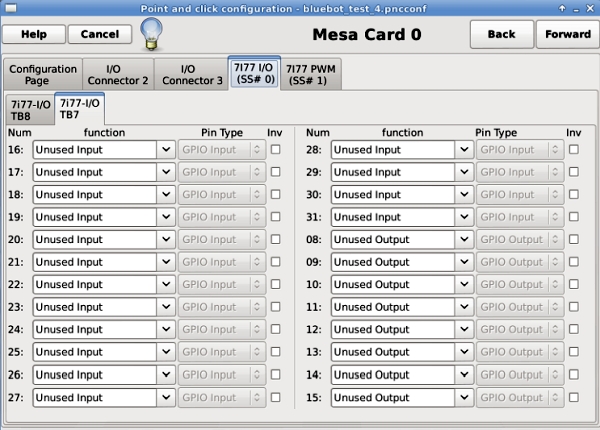Viewport: 600px width, 430px height.
Task: Click the function field for pin 18
Action: [95, 194]
